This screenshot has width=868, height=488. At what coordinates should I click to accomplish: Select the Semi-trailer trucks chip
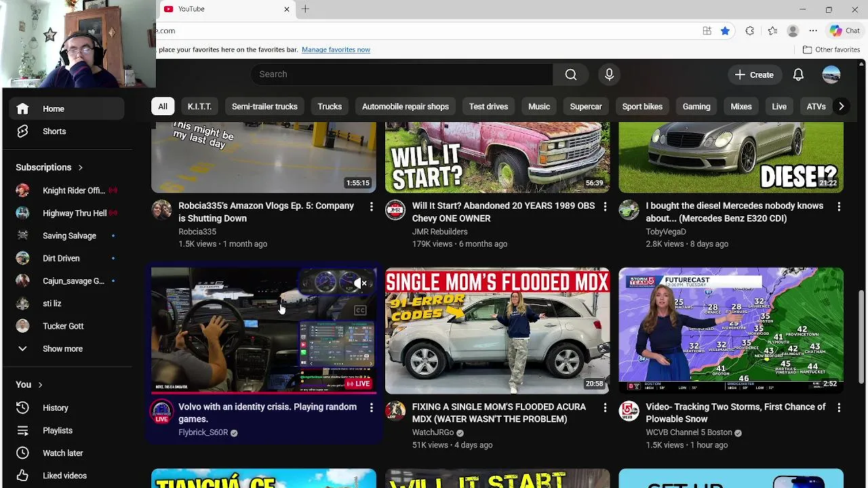pyautogui.click(x=264, y=106)
